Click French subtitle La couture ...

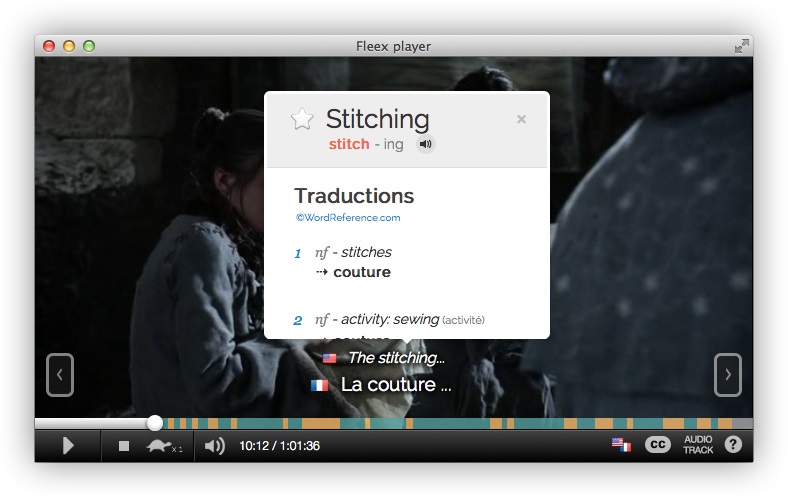pyautogui.click(x=396, y=384)
